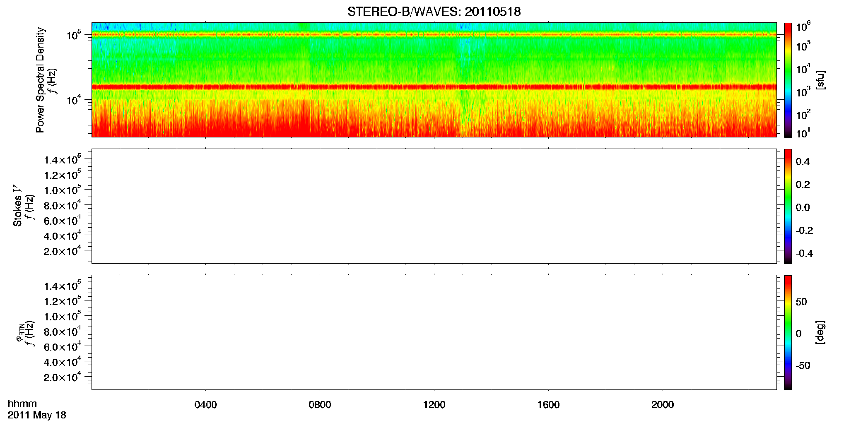Screen dimensions: 868x447
Task: Click the 2011 May 18 date label
Action: (x=37, y=415)
